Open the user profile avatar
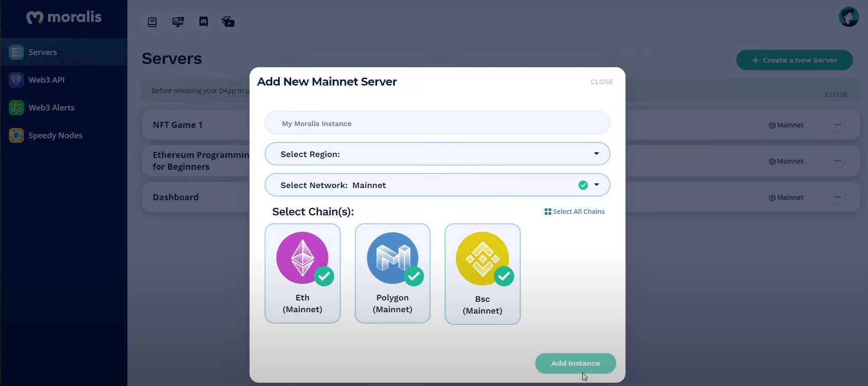The height and width of the screenshot is (386, 868). [849, 17]
